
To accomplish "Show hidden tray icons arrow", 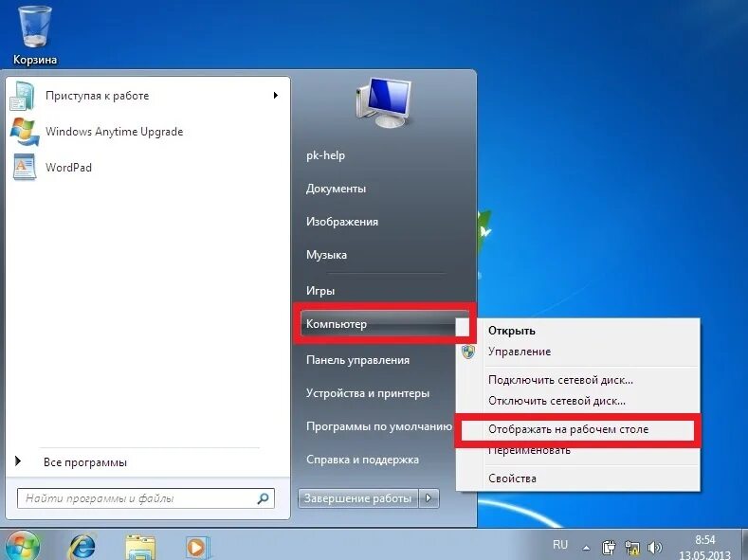I will coord(586,547).
